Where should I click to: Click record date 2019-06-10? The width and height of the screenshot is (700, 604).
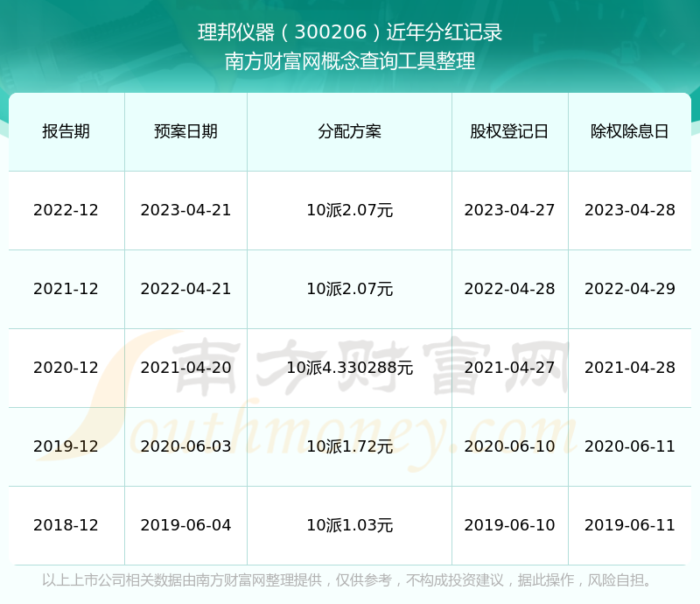point(509,525)
